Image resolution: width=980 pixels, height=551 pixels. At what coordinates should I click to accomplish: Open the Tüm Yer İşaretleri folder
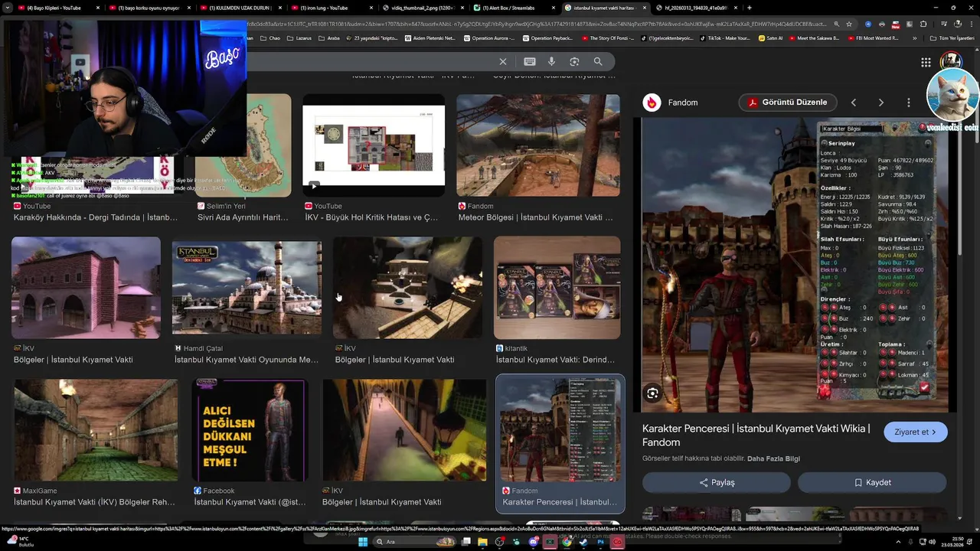953,37
